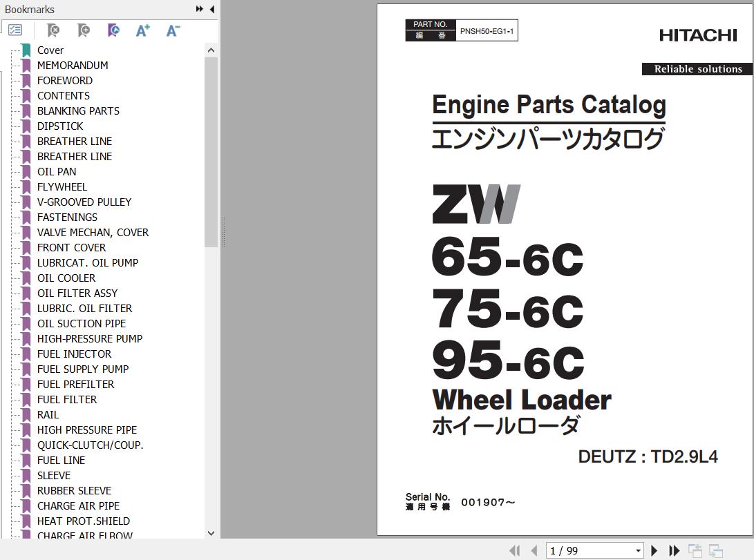Viewport: 754px width, 560px height.
Task: Click the add new bookmark icon
Action: pos(83,30)
